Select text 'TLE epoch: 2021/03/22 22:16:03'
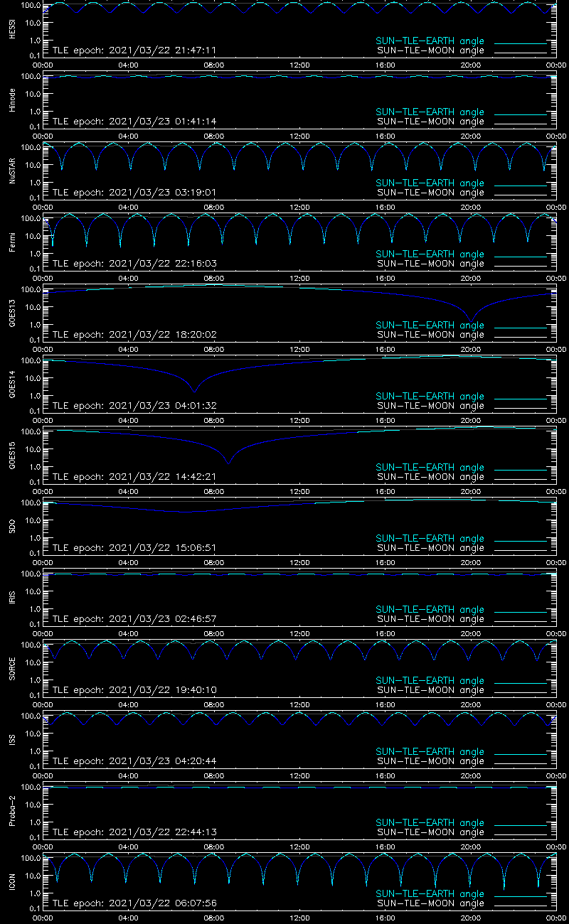The height and width of the screenshot is (924, 569). [134, 264]
